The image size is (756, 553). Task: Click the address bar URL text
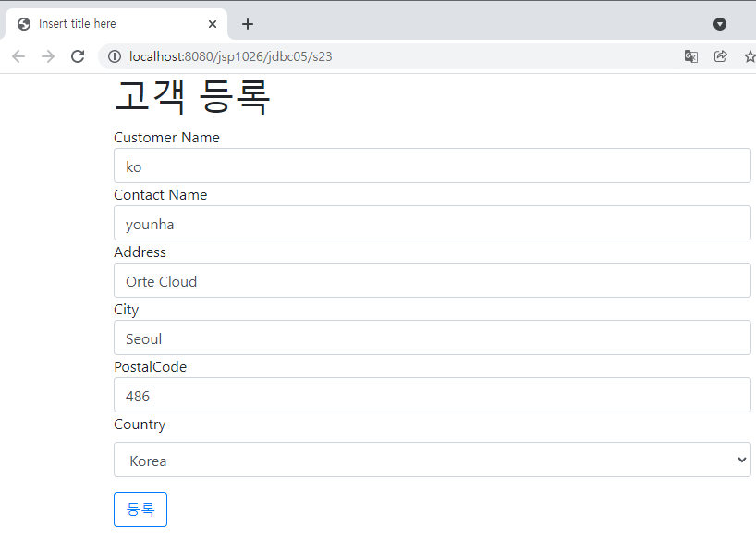pyautogui.click(x=230, y=57)
